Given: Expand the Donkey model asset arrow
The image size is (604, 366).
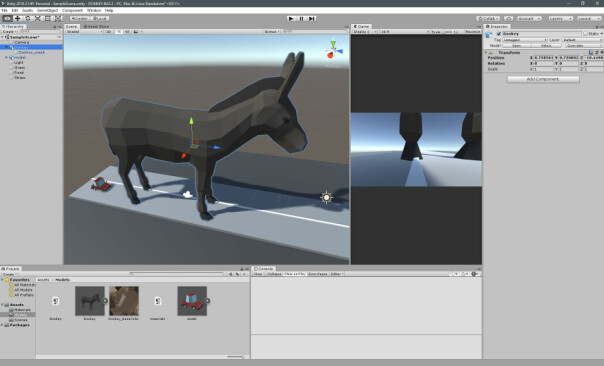Looking at the screenshot, I should [105, 301].
